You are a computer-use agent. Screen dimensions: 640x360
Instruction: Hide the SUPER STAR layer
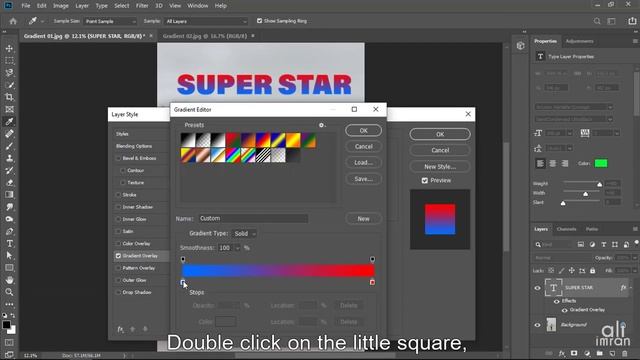click(537, 288)
